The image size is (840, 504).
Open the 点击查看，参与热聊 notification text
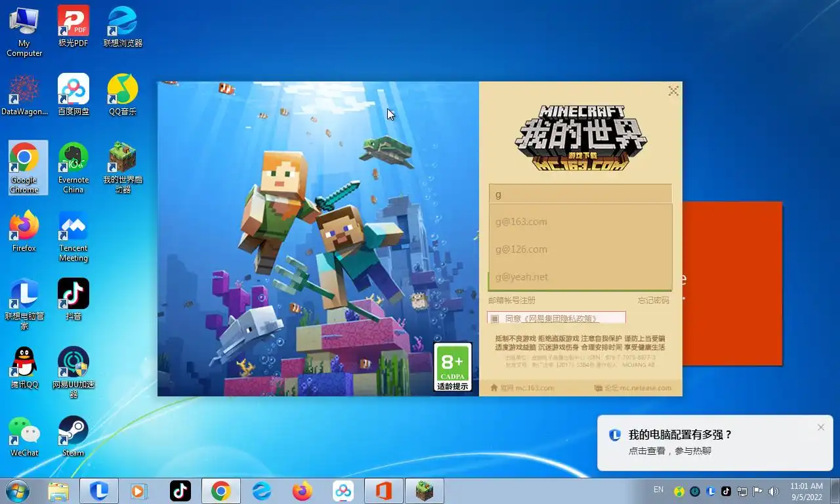pos(670,451)
